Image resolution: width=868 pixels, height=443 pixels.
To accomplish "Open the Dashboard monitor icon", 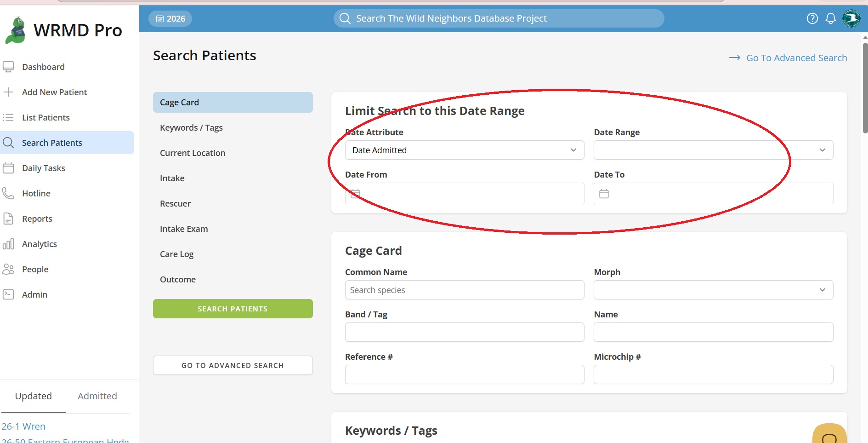I will (8, 67).
